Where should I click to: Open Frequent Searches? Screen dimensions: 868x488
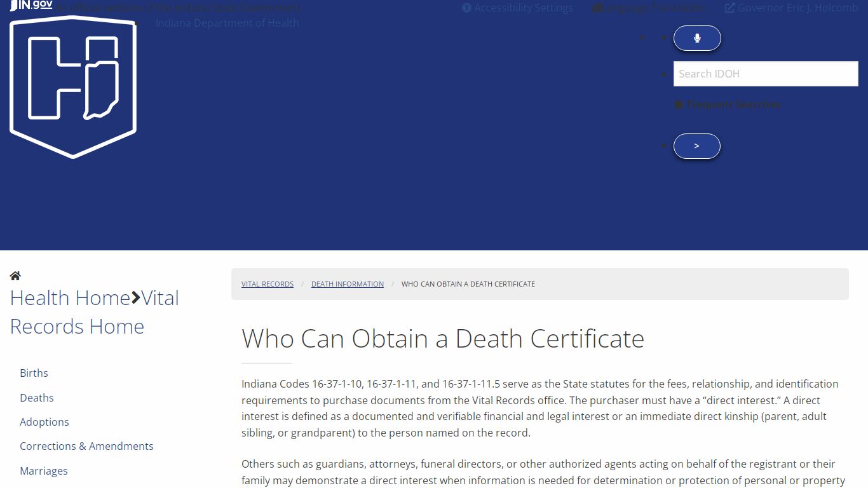pyautogui.click(x=728, y=104)
